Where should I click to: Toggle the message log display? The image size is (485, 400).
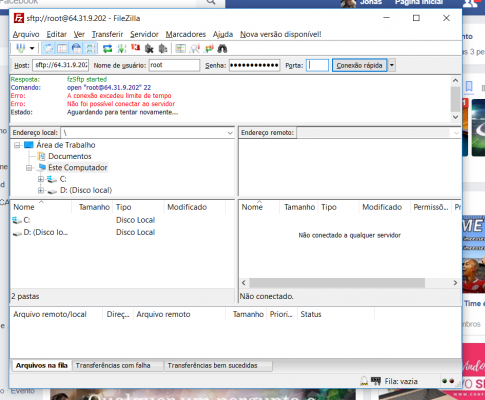coord(48,48)
